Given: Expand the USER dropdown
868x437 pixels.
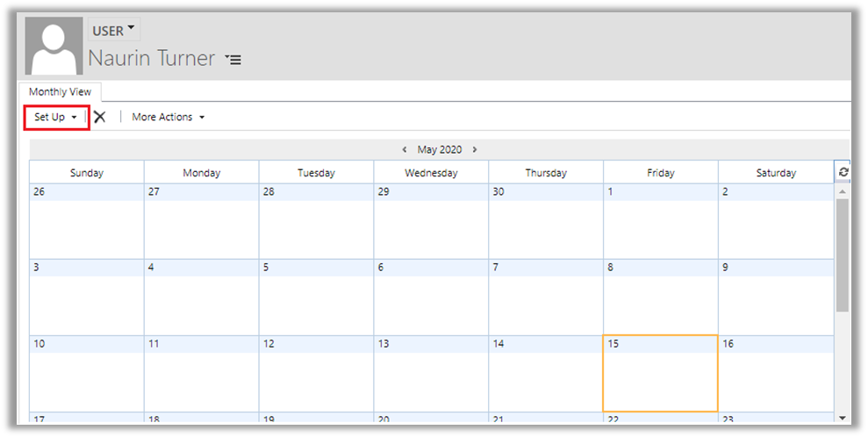Looking at the screenshot, I should [x=114, y=31].
